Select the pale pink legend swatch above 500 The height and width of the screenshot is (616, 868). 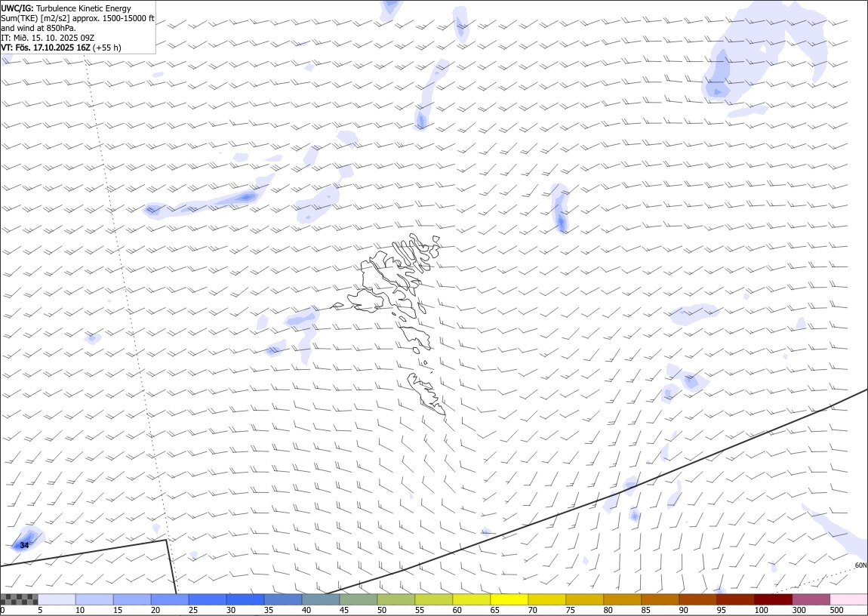(848, 599)
